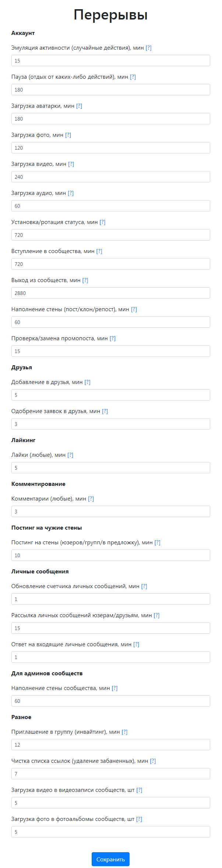Open help [?] for Загрузка аватарки
222x868 pixels.
[x=79, y=106]
